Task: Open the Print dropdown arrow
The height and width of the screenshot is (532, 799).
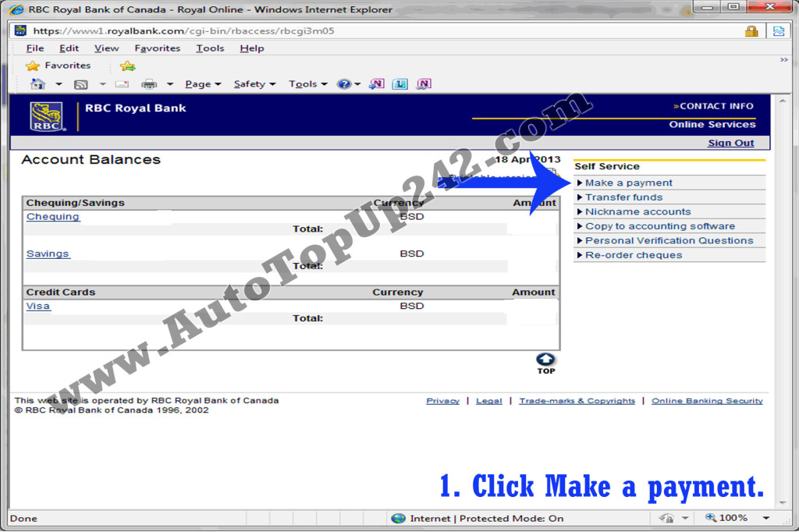Action: 169,84
